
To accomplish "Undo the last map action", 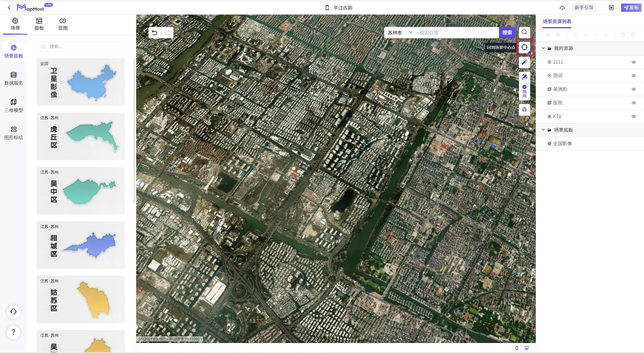I will [155, 33].
